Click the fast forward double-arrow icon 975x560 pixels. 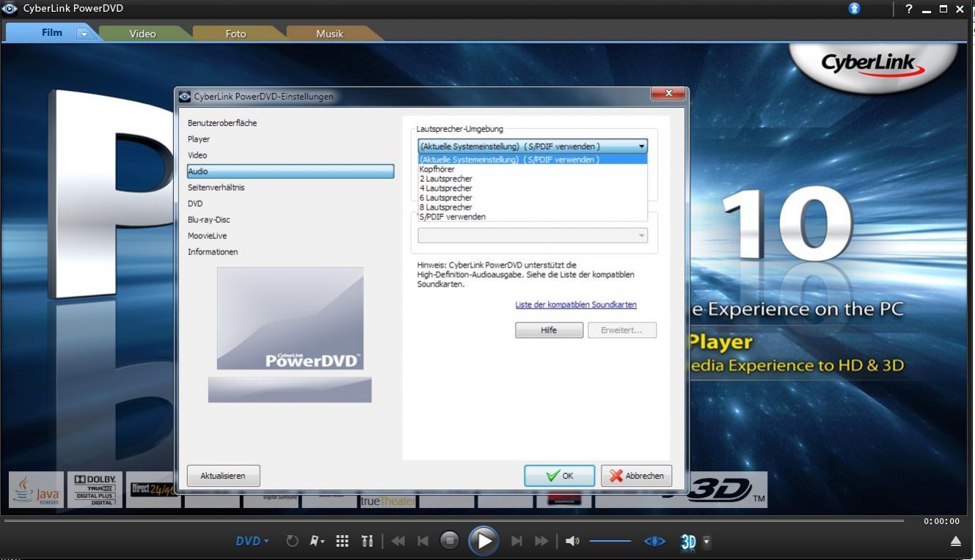[541, 541]
